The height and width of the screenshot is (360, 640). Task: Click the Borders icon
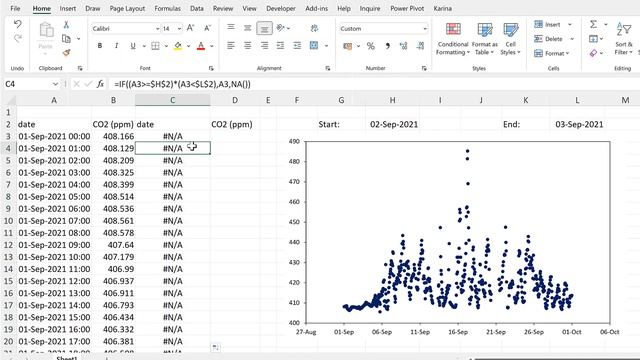click(x=155, y=46)
